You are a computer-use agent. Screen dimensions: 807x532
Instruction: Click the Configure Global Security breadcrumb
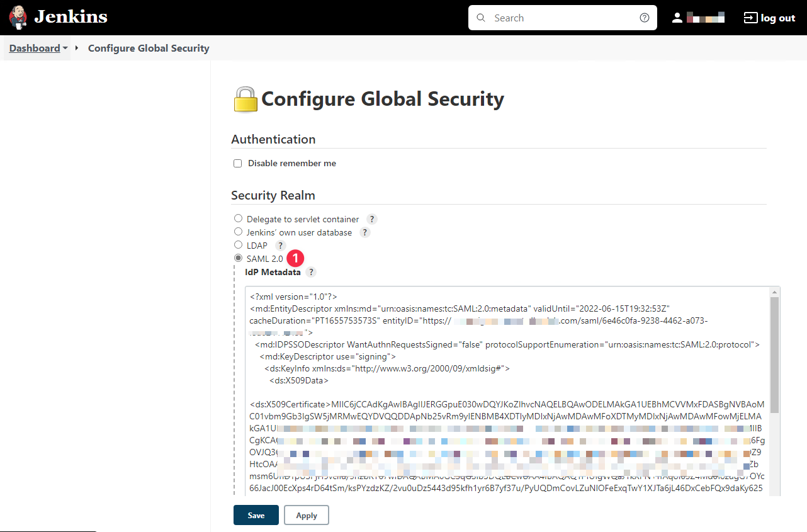pos(149,48)
